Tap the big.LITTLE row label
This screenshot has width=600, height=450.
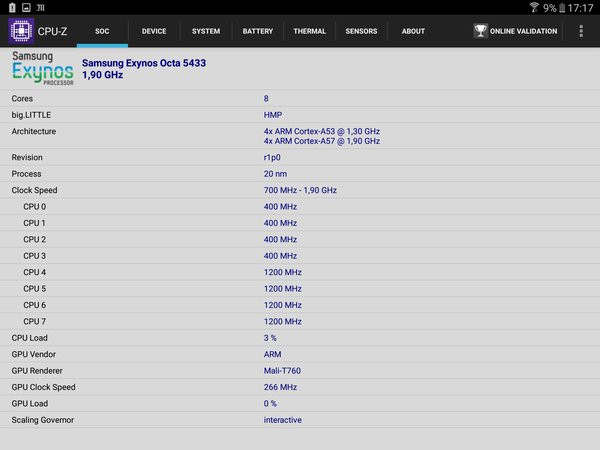tap(31, 115)
